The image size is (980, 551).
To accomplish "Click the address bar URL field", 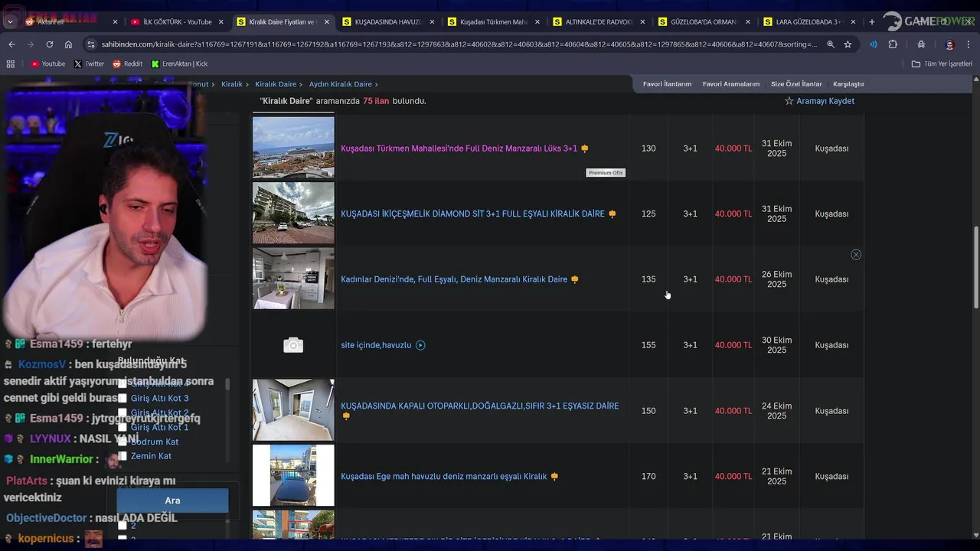I will point(459,44).
